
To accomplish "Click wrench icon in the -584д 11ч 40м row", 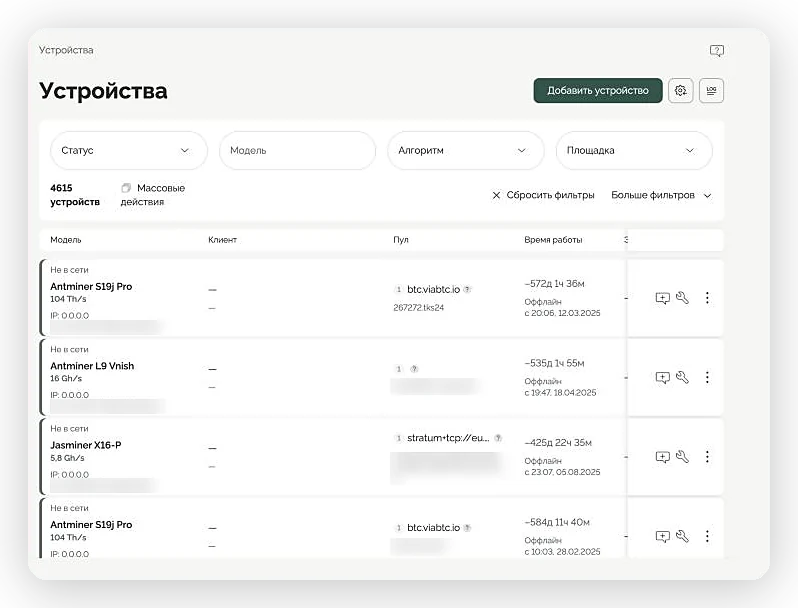I will (x=682, y=536).
